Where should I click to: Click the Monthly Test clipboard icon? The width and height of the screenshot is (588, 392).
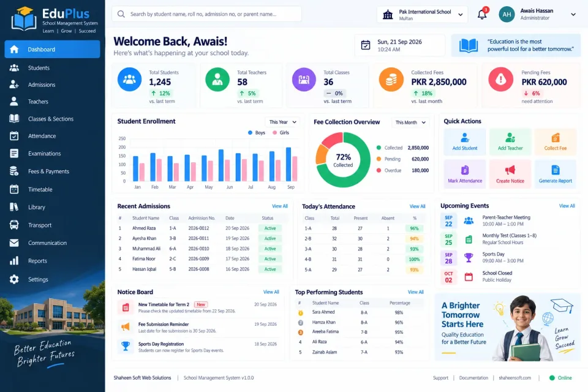point(469,239)
